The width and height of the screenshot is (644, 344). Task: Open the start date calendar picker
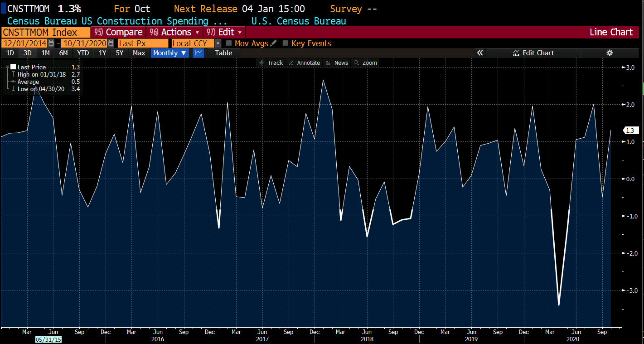click(x=51, y=44)
